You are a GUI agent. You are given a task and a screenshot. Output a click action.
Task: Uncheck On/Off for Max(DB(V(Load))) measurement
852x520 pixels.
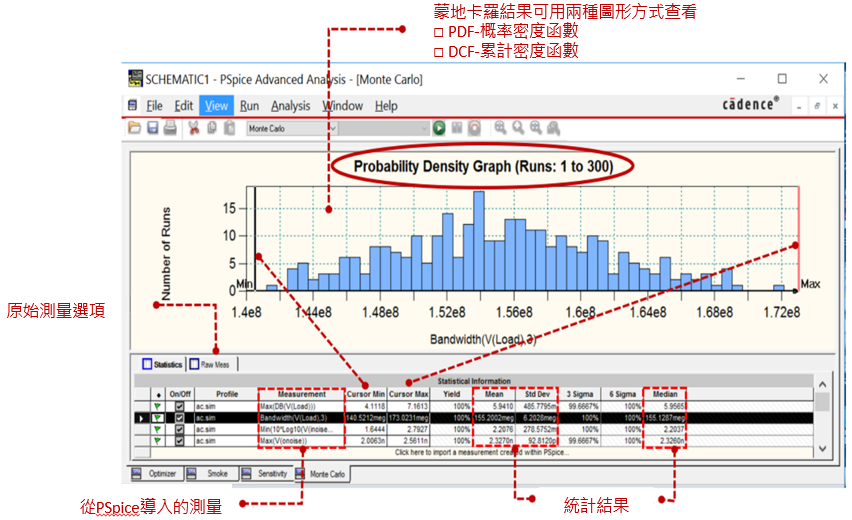click(179, 406)
